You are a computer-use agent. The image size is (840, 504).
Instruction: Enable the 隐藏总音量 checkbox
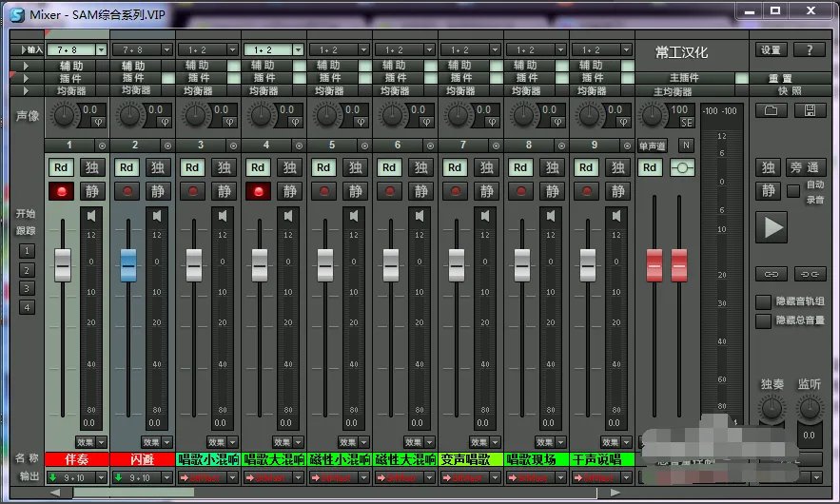(x=763, y=320)
